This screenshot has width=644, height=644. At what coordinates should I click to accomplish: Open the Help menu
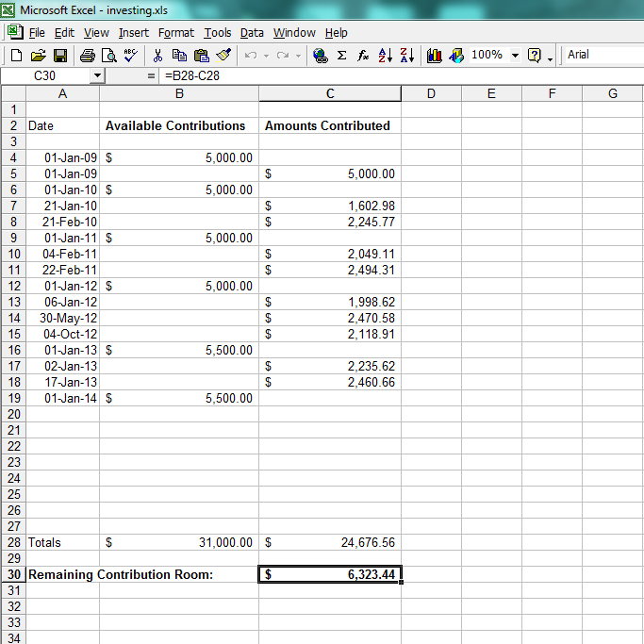pyautogui.click(x=337, y=32)
